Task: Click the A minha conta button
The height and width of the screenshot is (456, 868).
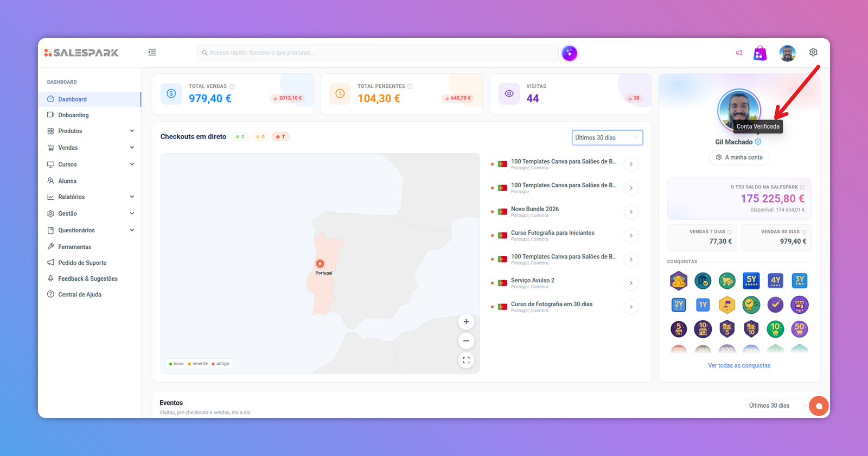Action: (x=739, y=157)
